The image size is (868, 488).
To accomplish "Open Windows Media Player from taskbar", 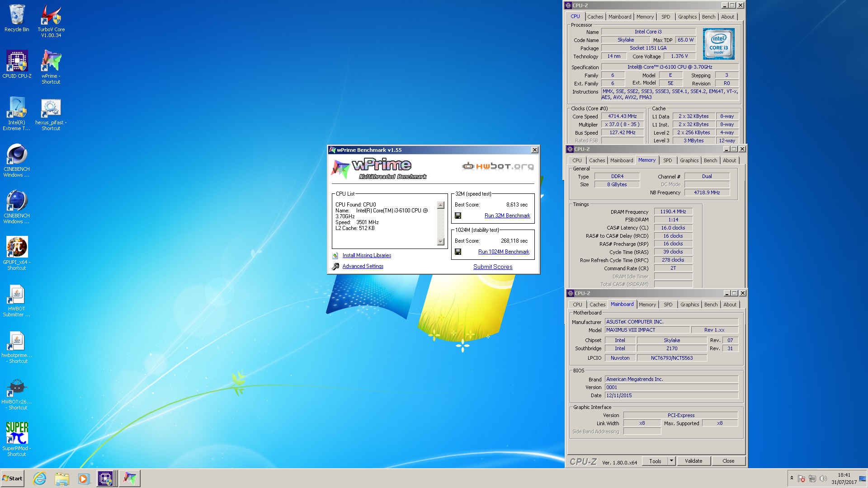I will [83, 479].
